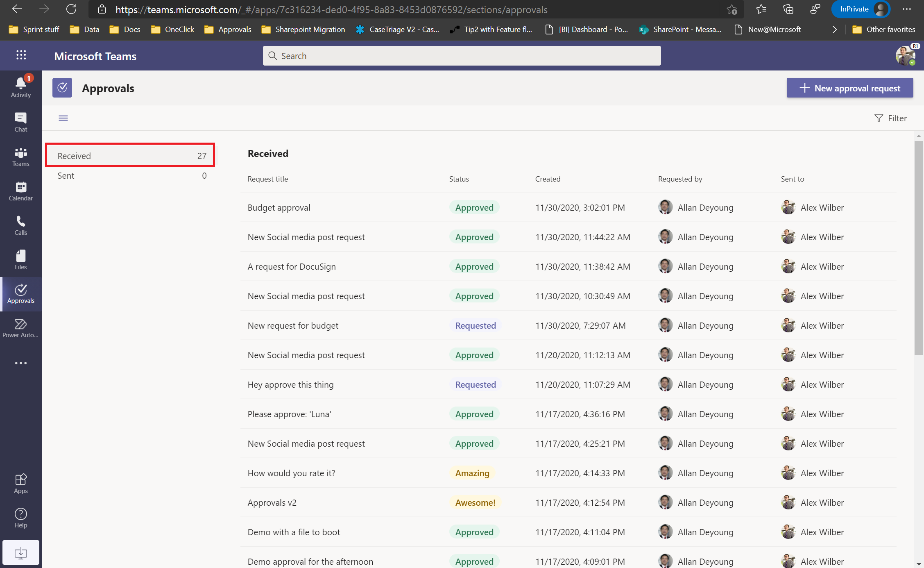Viewport: 924px width, 568px height.
Task: Click the Filter button
Action: point(891,118)
